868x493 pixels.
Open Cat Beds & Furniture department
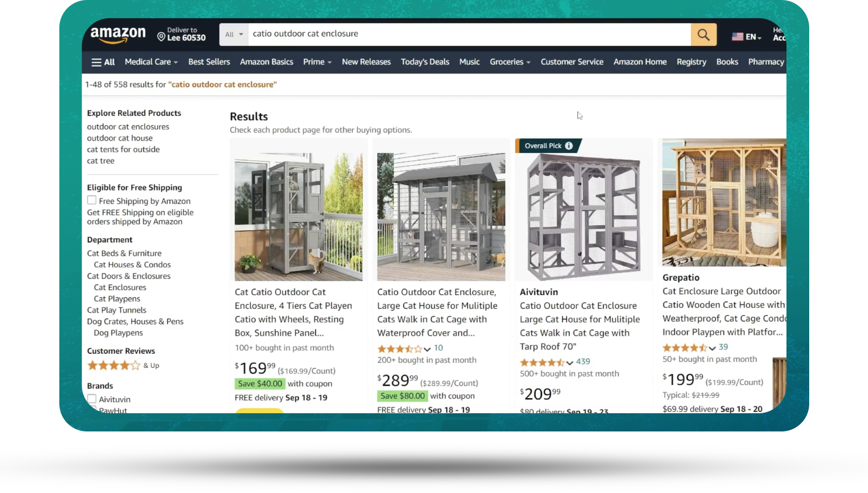124,253
